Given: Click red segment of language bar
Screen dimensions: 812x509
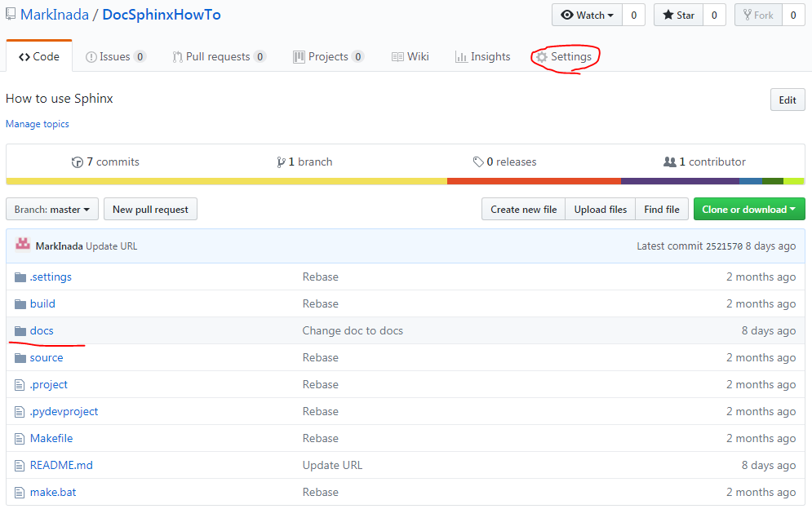Looking at the screenshot, I should [x=534, y=181].
